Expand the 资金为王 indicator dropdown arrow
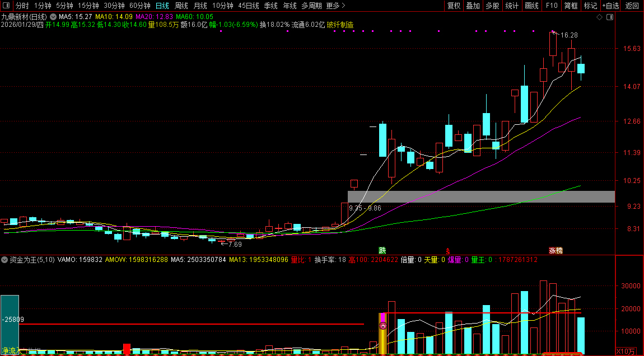Image resolution: width=644 pixels, height=356 pixels. [4, 260]
